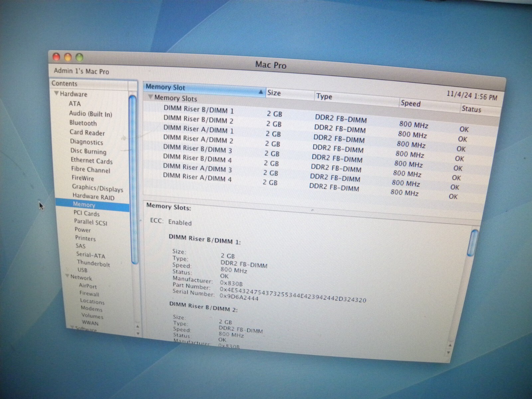Select Serial-ATA in the sidebar

(90, 255)
